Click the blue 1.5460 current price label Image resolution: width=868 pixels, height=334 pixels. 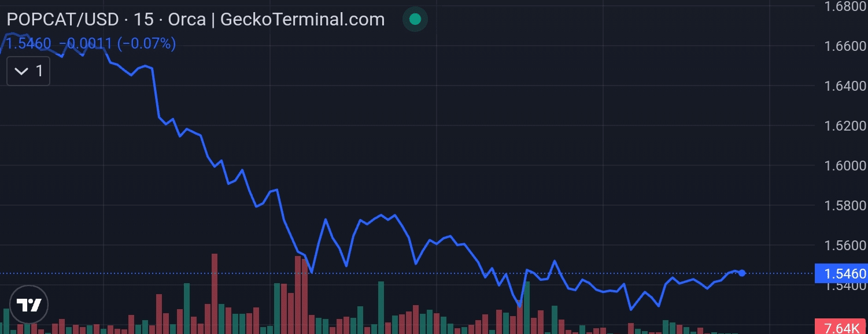click(840, 273)
